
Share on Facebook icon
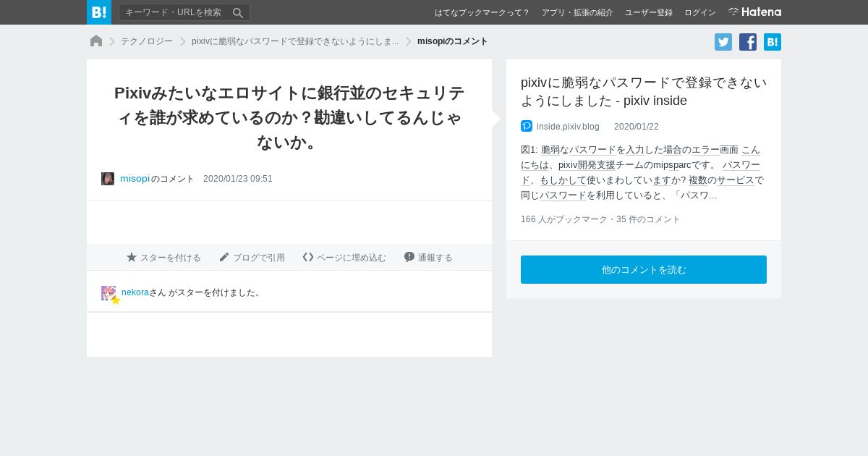pos(748,42)
